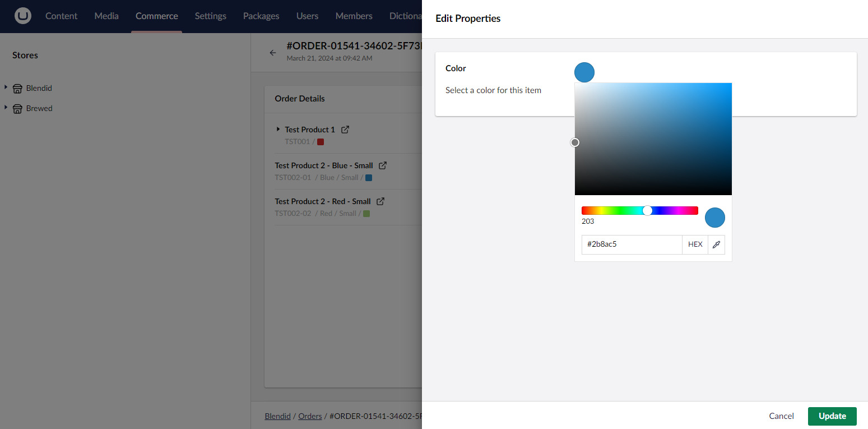Click the Umbraco logo icon
The height and width of the screenshot is (429, 868).
22,16
